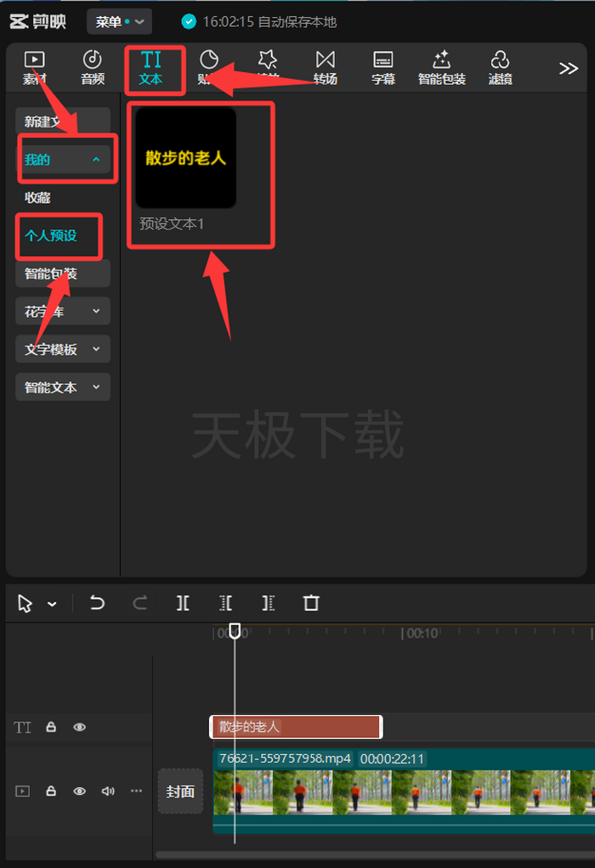595x868 pixels.
Task: Choose the selection arrow tool
Action: point(25,603)
